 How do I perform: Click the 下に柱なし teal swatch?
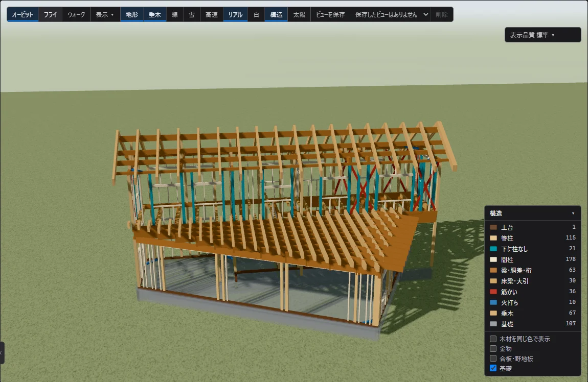(x=493, y=249)
